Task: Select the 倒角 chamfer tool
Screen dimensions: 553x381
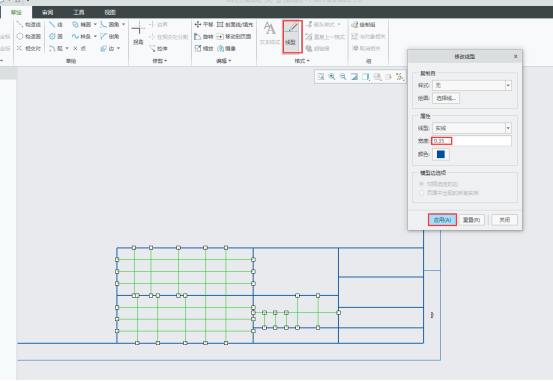Action: pyautogui.click(x=110, y=36)
